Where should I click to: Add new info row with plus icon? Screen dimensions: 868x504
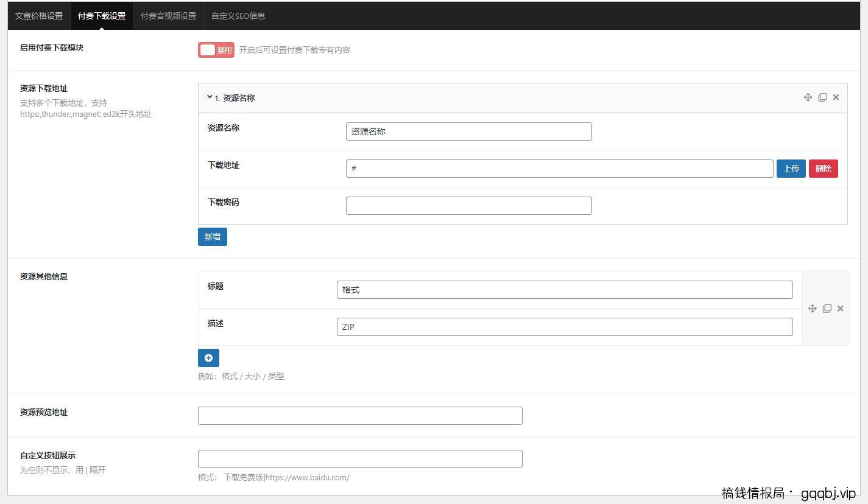coord(208,358)
